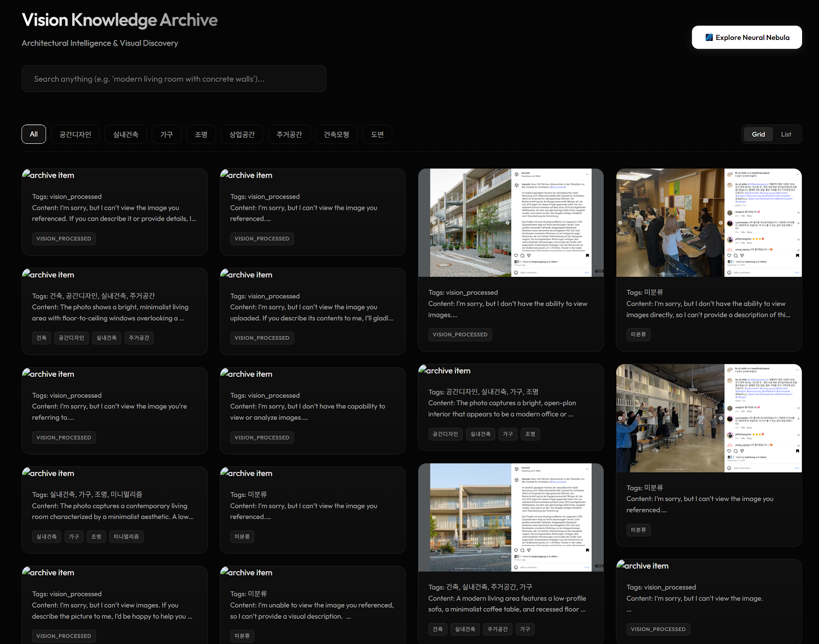Select the 건축모형 category tab
Viewport: 819px width, 644px height.
click(336, 134)
